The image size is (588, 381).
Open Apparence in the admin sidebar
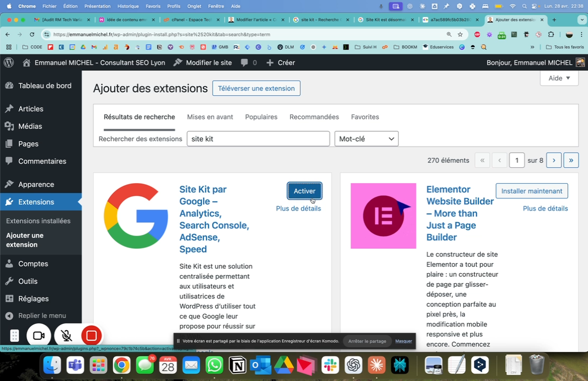pyautogui.click(x=41, y=184)
